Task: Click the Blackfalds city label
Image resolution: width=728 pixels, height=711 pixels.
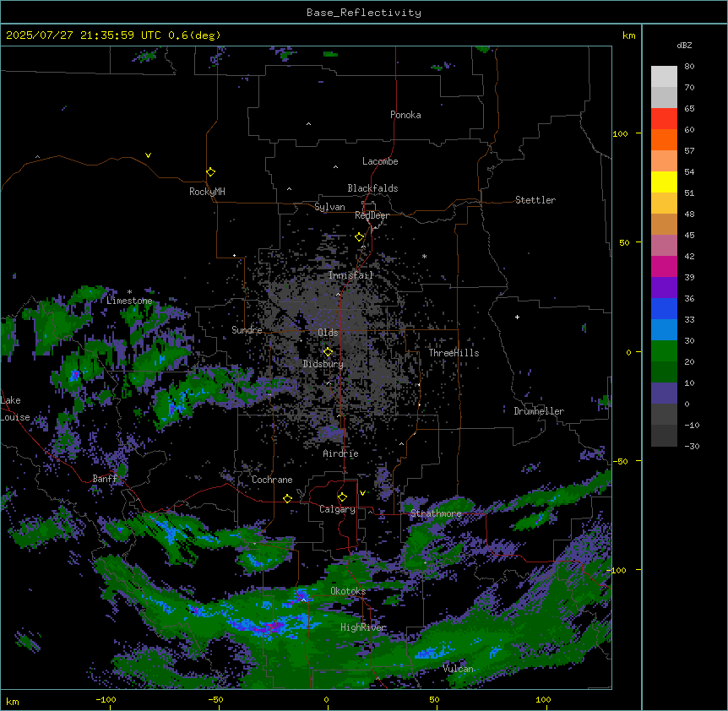Action: click(x=372, y=188)
